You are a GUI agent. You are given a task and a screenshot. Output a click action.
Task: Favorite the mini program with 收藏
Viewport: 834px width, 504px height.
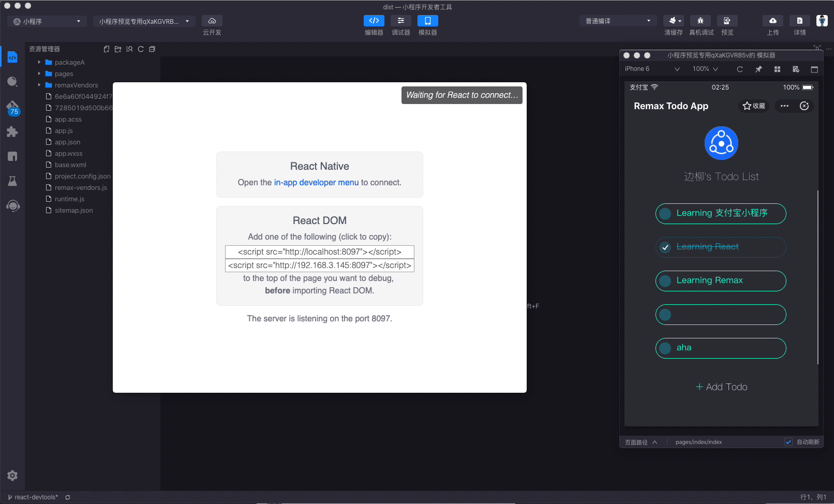pyautogui.click(x=754, y=106)
